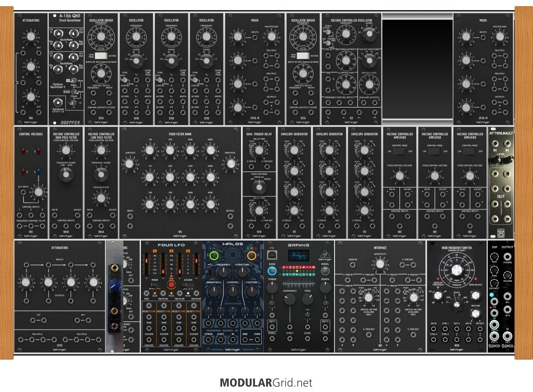Viewport: 533px width, 392px height.
Task: Toggle Semitone/Octave switch on the leftmost Oscillator Driver
Action: coord(101,56)
